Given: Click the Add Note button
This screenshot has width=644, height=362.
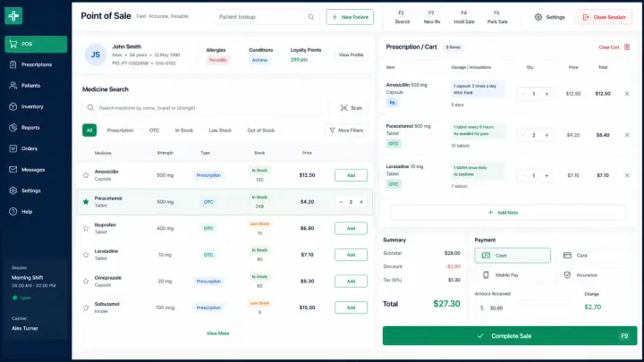Looking at the screenshot, I should coord(508,213).
